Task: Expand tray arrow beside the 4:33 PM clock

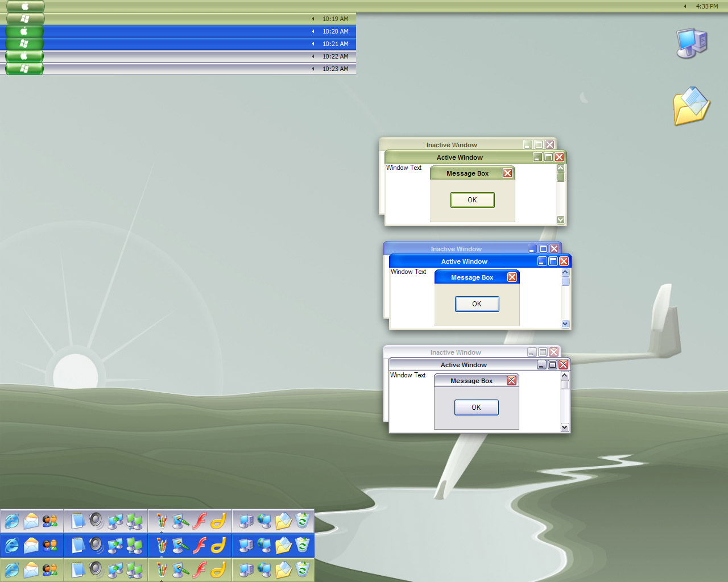Action: (x=685, y=6)
